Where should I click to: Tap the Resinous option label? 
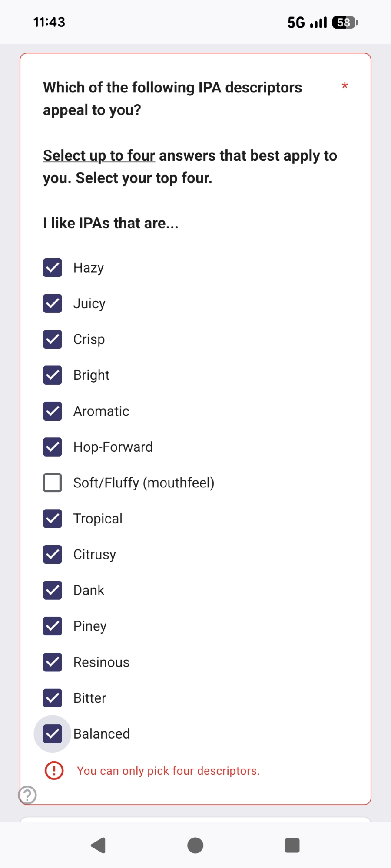pos(101,662)
